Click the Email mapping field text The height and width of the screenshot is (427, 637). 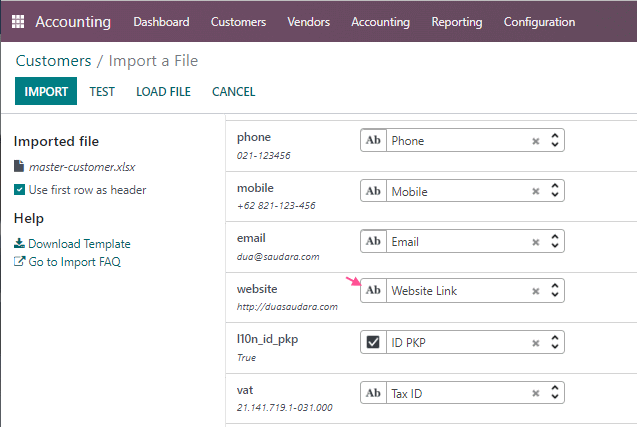pos(405,242)
